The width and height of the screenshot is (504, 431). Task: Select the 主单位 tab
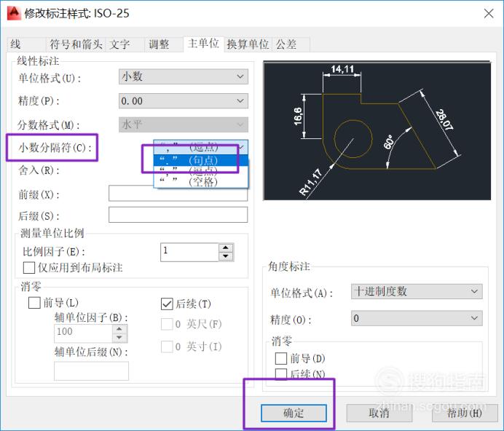[203, 44]
